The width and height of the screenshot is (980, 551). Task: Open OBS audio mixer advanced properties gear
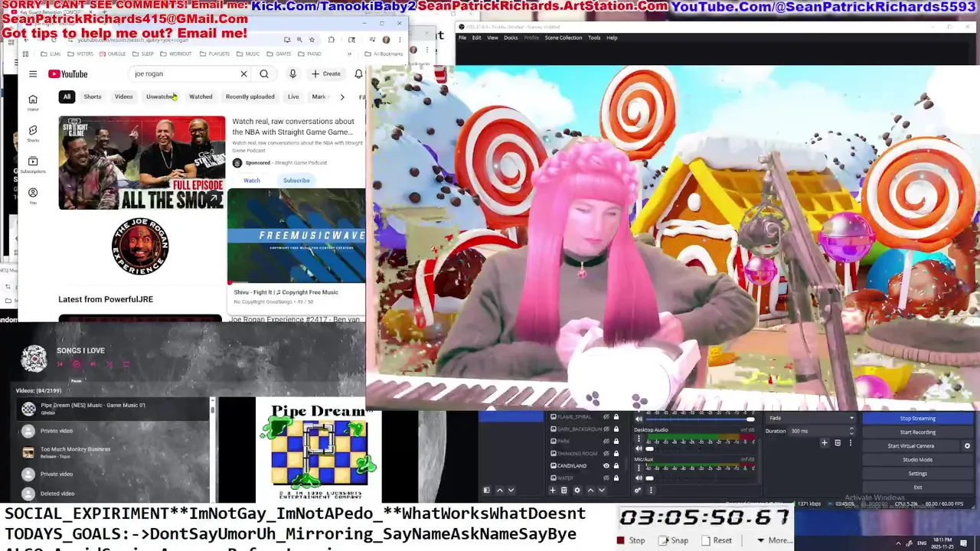(x=638, y=491)
